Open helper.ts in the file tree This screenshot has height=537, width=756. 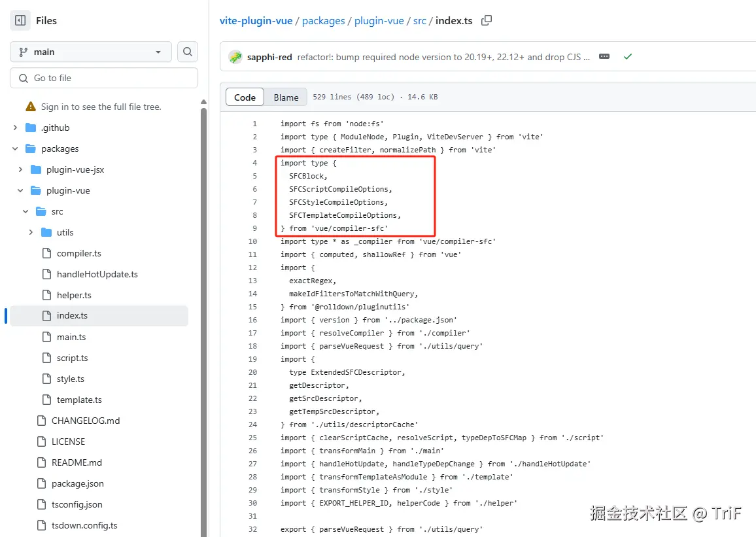74,295
